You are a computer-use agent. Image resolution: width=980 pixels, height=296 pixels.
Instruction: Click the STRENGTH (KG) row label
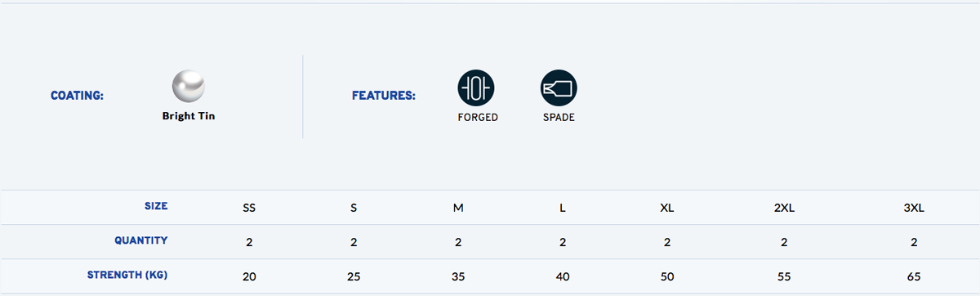click(127, 275)
